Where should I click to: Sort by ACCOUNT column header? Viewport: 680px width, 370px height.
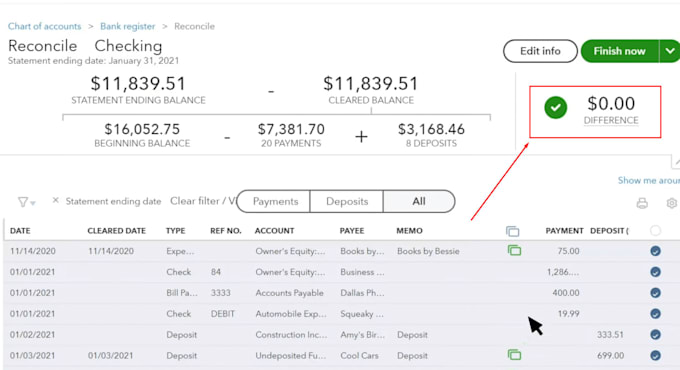coord(275,231)
